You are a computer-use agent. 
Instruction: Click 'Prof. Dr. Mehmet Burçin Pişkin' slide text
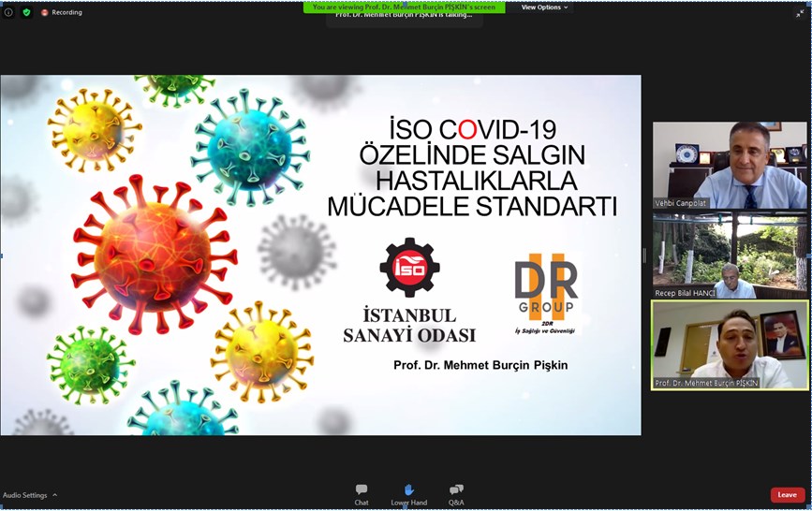(x=480, y=365)
